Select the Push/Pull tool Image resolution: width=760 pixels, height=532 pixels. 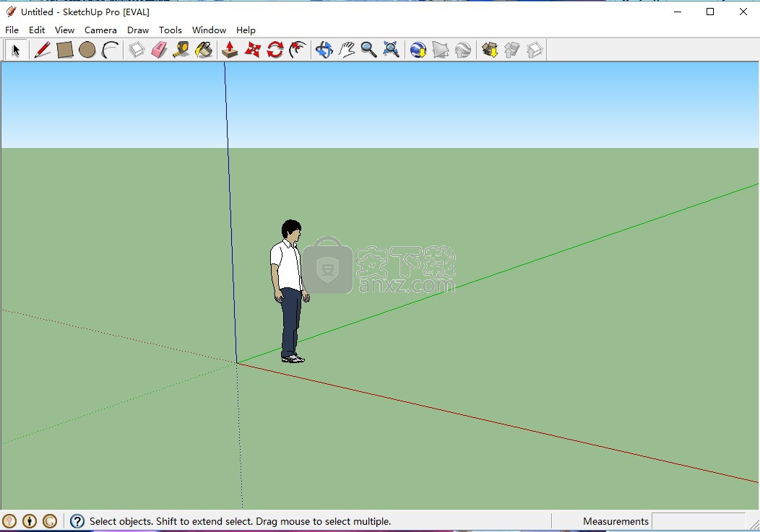230,50
